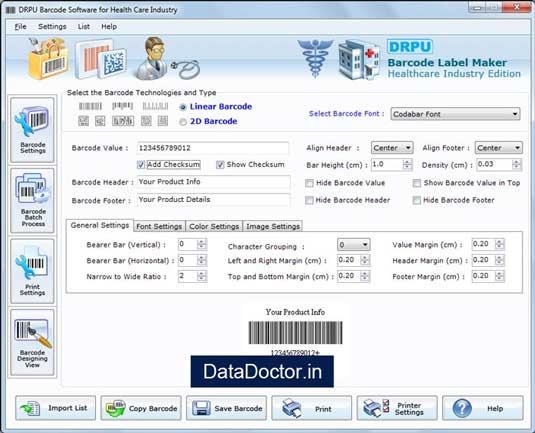Screen dimensions: 535x433
Task: Click hospital building banner icon
Action: point(359,60)
